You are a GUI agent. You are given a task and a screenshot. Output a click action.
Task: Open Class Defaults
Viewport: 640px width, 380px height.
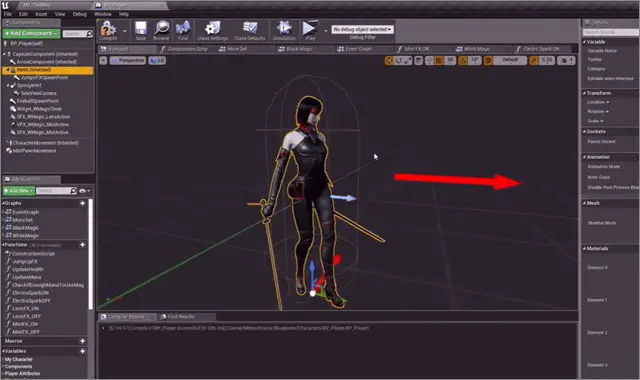pyautogui.click(x=250, y=30)
